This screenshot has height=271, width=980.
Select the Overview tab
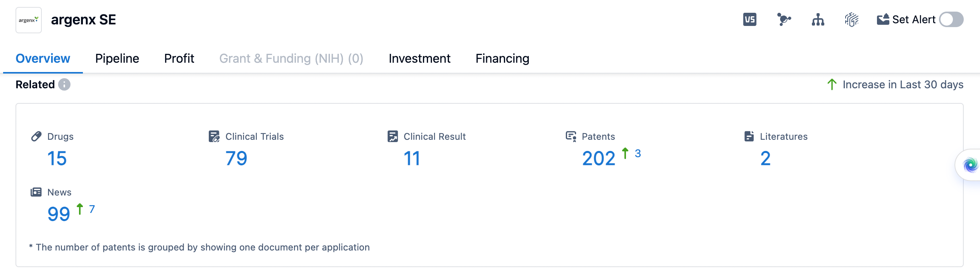(43, 58)
